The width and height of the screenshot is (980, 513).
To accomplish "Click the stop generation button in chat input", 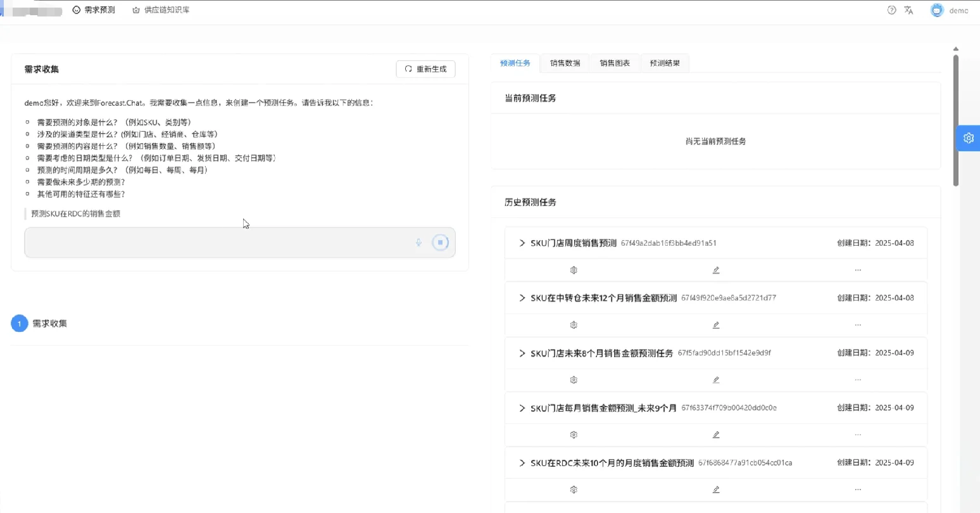I will (440, 242).
